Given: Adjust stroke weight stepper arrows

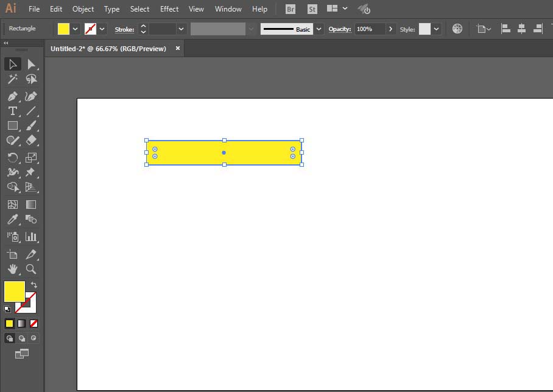Looking at the screenshot, I should coord(143,29).
